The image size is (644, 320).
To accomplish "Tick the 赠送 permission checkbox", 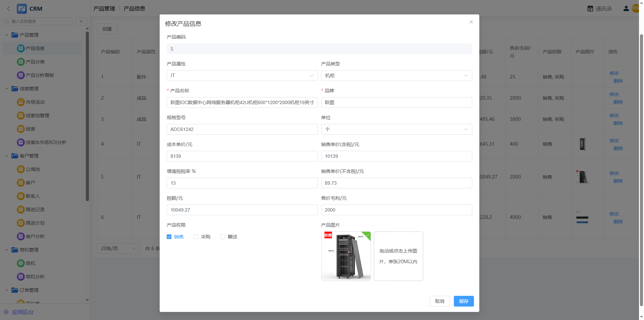I will [x=223, y=237].
